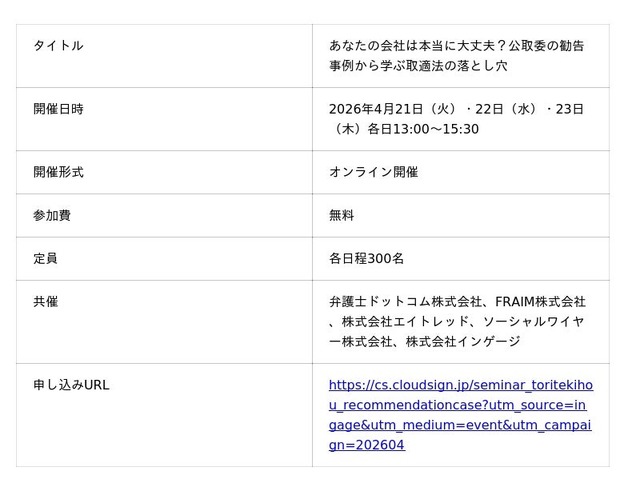Click the 公取委の勧告 text in the title
This screenshot has width=640, height=491.
547,46
